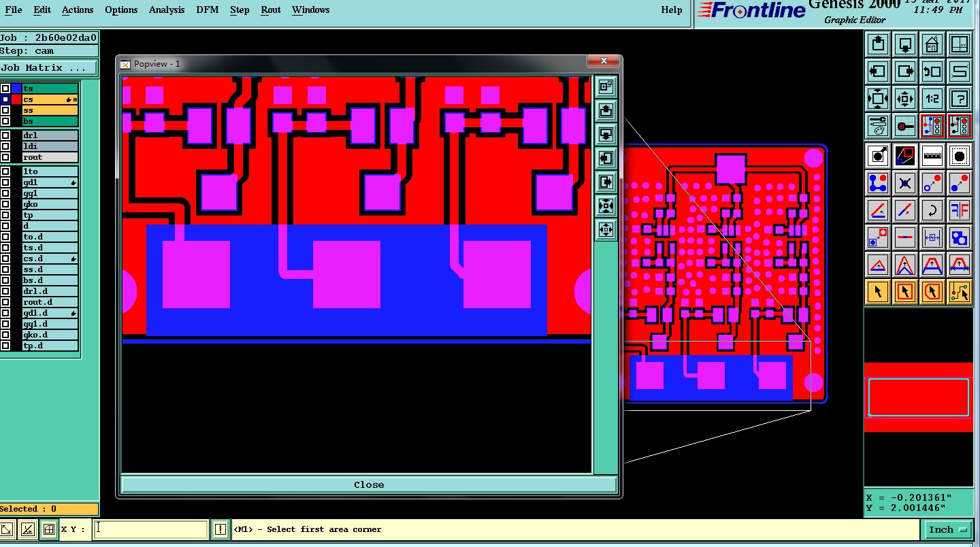
Task: Click the cs layer red color swatch
Action: pos(16,99)
